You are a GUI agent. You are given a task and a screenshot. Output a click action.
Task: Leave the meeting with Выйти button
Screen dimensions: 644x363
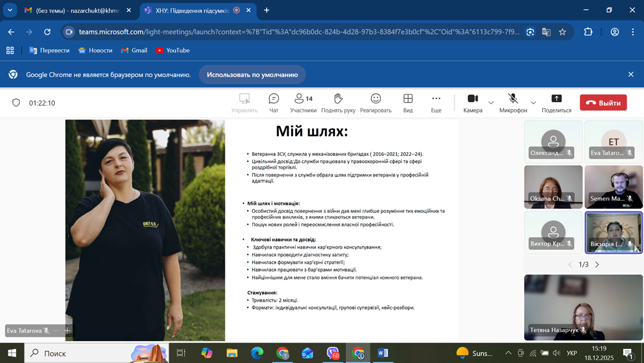pos(603,102)
